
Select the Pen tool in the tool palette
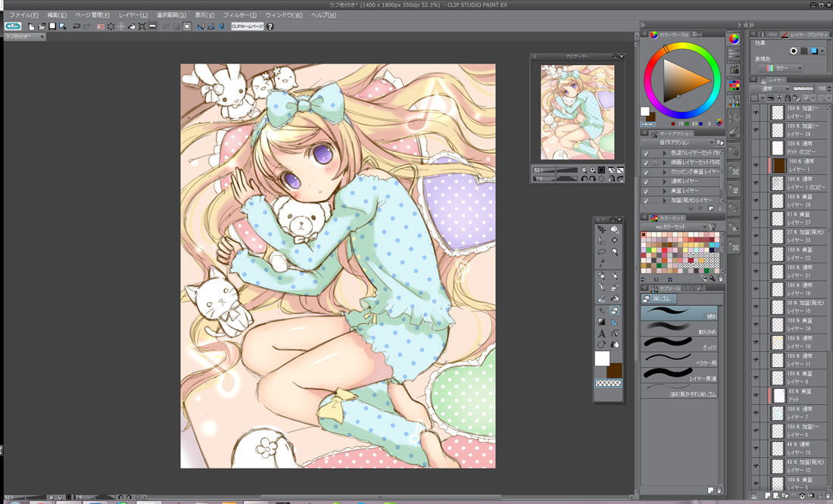pyautogui.click(x=601, y=275)
